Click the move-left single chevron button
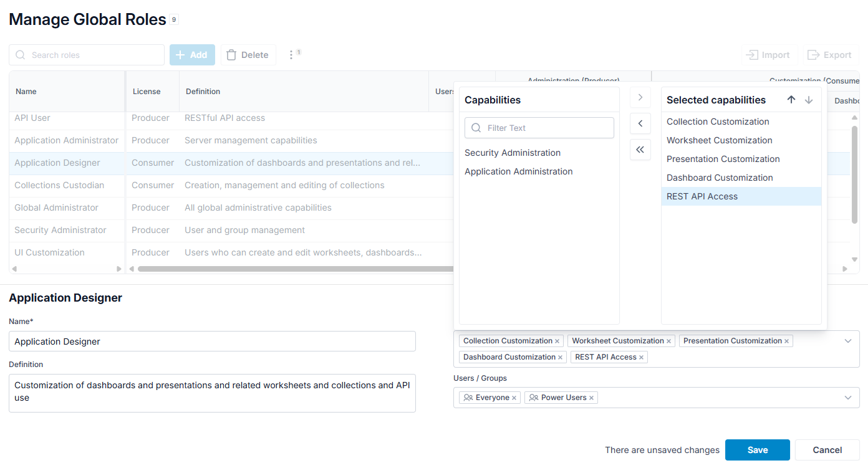 [x=640, y=123]
